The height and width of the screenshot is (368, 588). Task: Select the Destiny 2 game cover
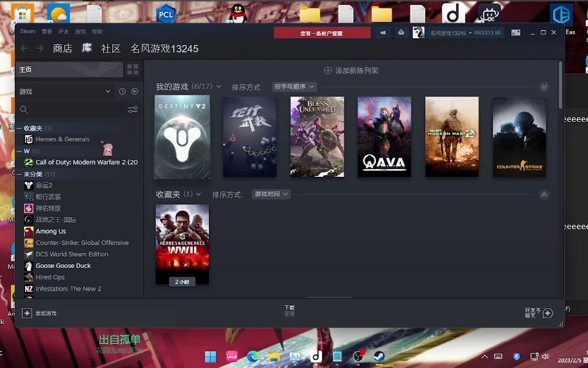[x=181, y=137]
